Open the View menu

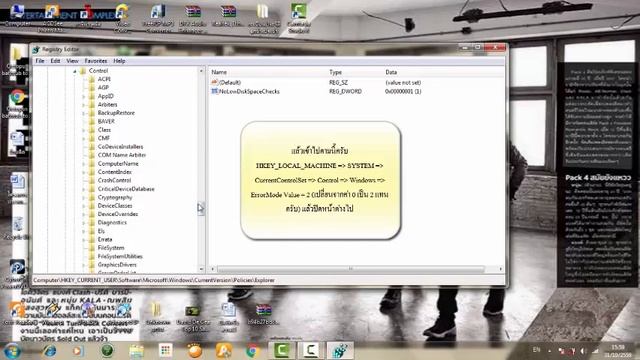(72, 61)
